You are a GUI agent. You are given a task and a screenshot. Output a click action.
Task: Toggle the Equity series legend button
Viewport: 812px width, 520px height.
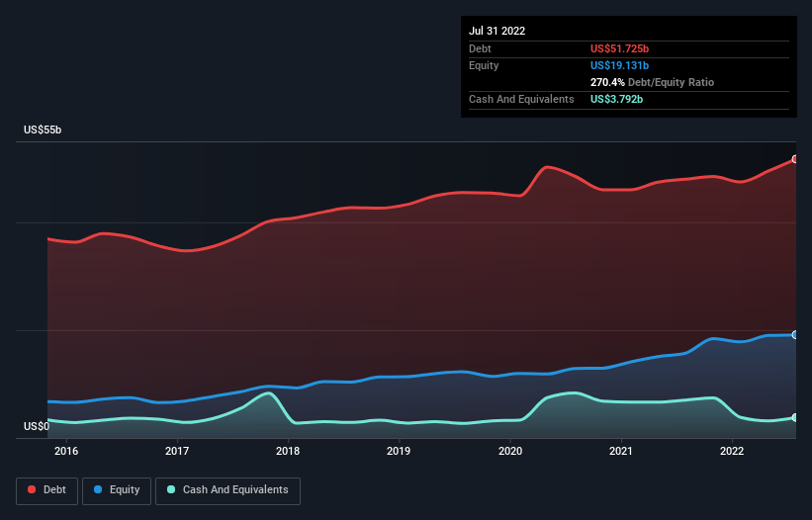click(117, 490)
